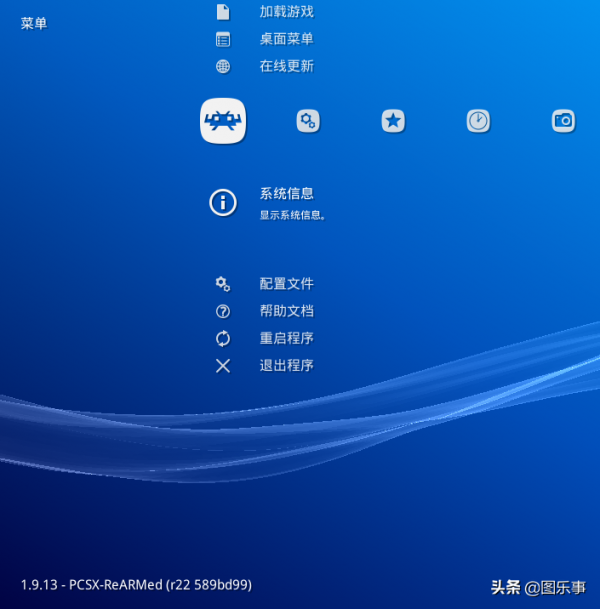Select the 加载游戏 menu entry

coord(287,12)
